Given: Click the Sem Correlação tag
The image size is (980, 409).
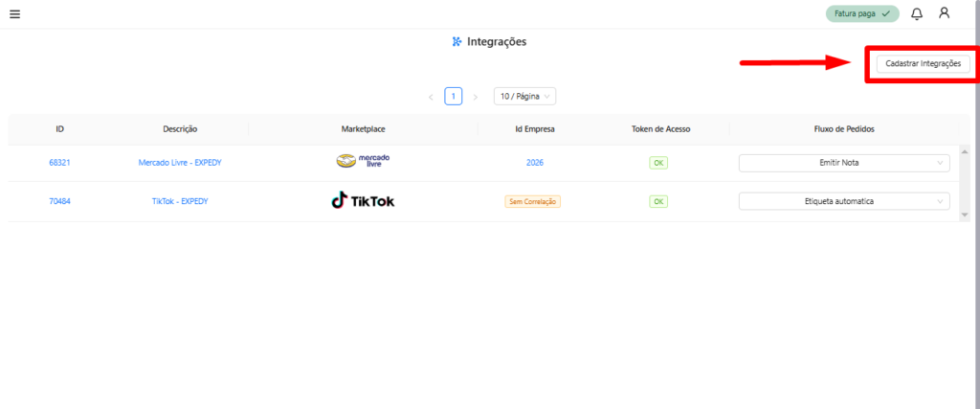Looking at the screenshot, I should 533,202.
